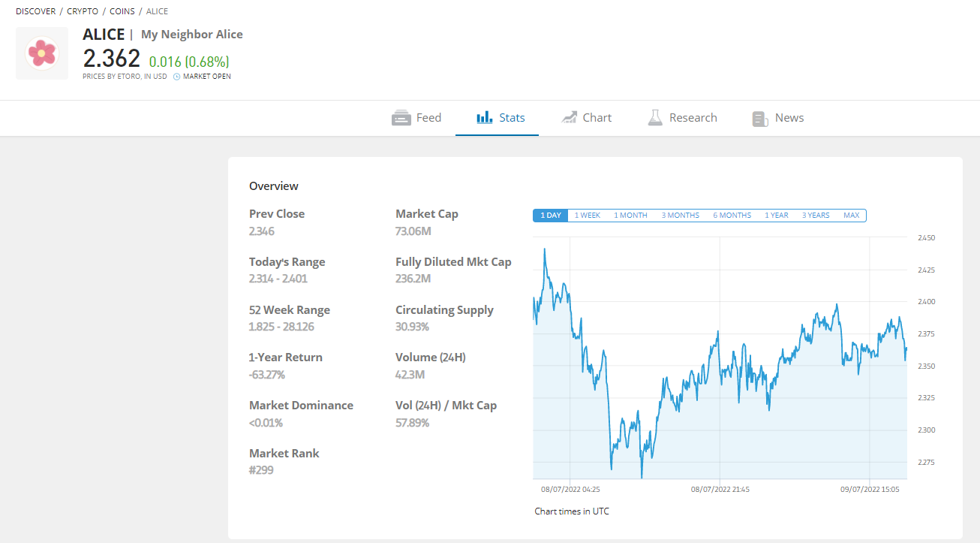Click the price change 0.016 (0.68%)

pyautogui.click(x=189, y=62)
